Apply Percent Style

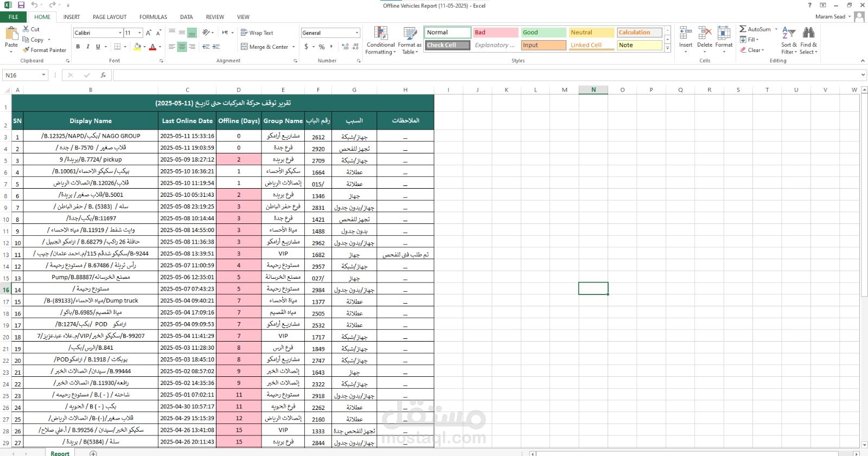322,47
